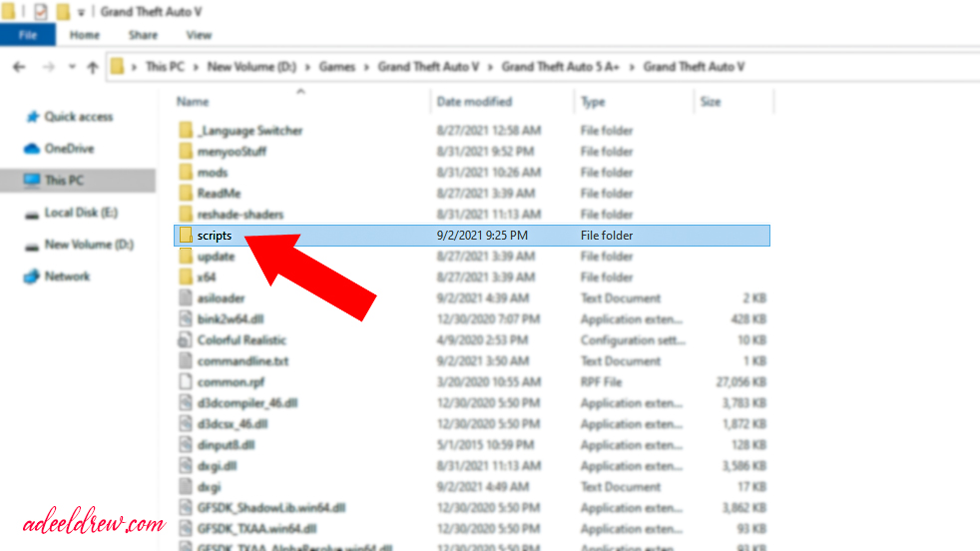
Task: Select Grand Theft Auto 5 A+ breadcrumb
Action: pyautogui.click(x=560, y=66)
